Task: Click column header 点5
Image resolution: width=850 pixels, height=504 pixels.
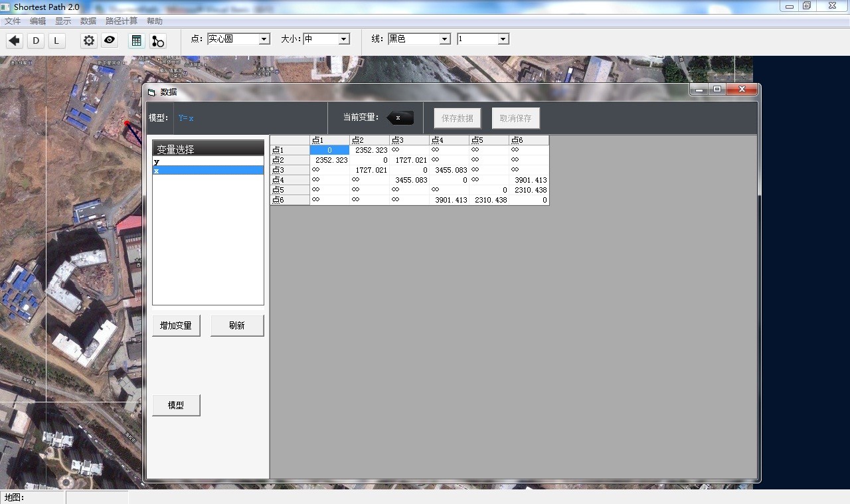Action: click(489, 140)
